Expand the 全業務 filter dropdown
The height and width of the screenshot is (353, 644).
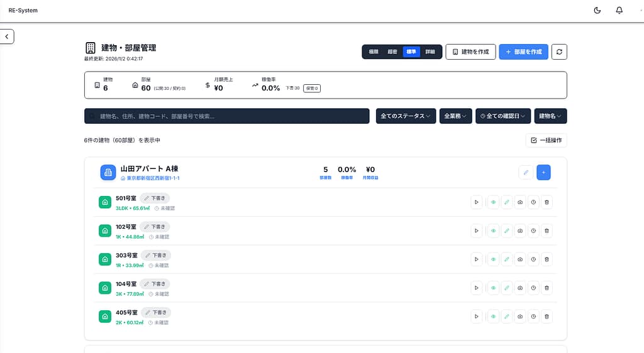(456, 116)
